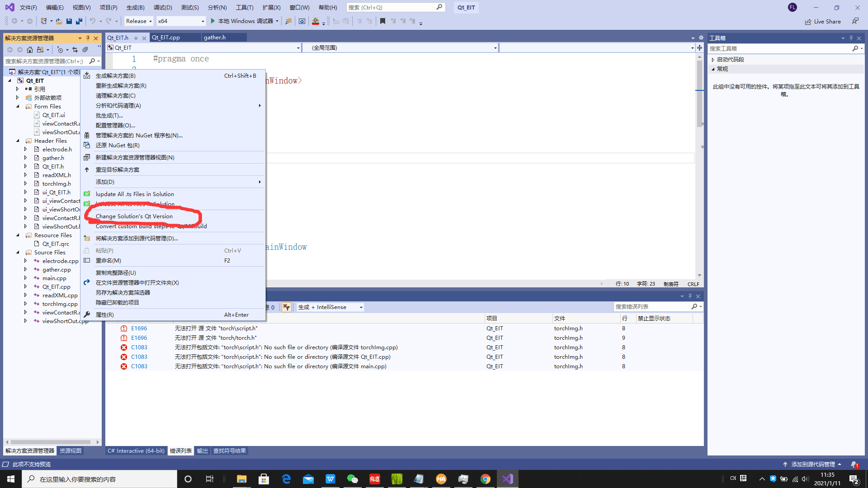
Task: Click the error list filter icon
Action: (x=286, y=307)
